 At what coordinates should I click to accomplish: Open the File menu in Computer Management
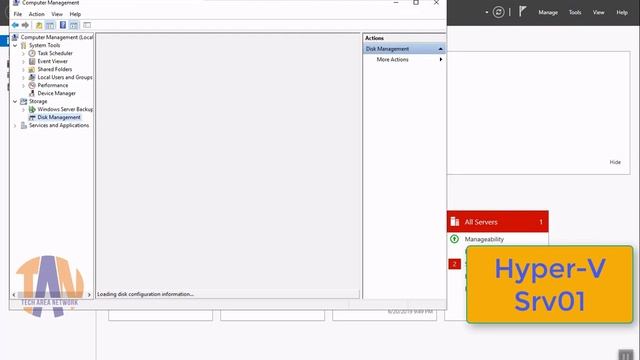click(x=18, y=14)
